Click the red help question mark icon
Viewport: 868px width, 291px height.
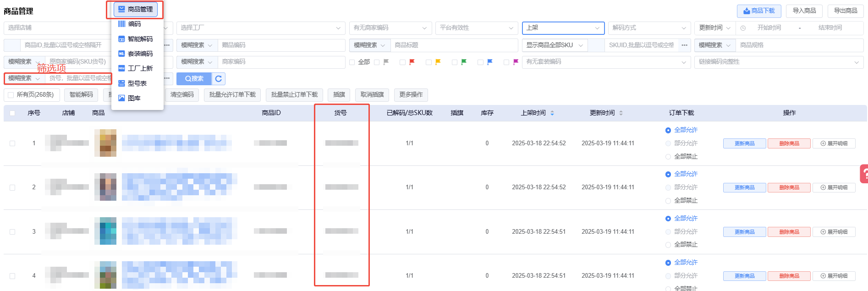[864, 174]
